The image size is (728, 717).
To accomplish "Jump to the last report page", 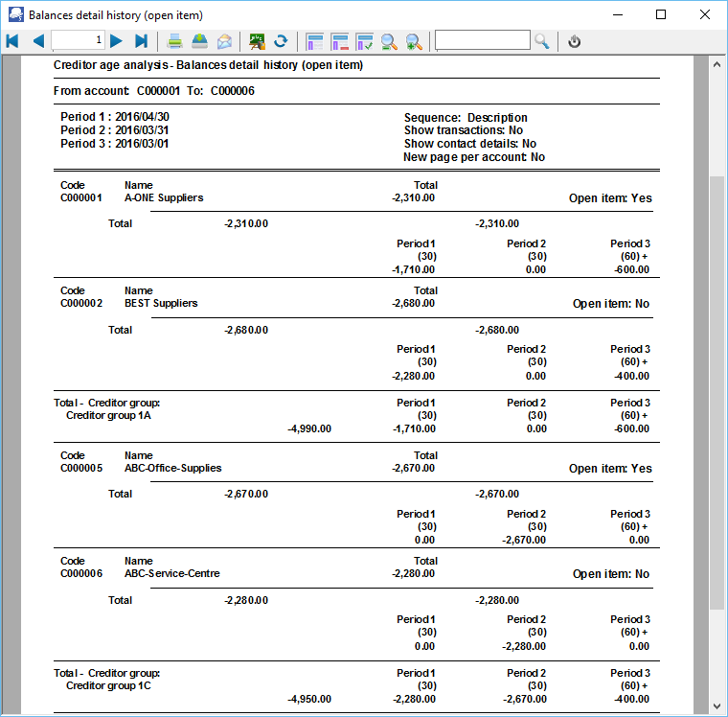I will pyautogui.click(x=141, y=41).
